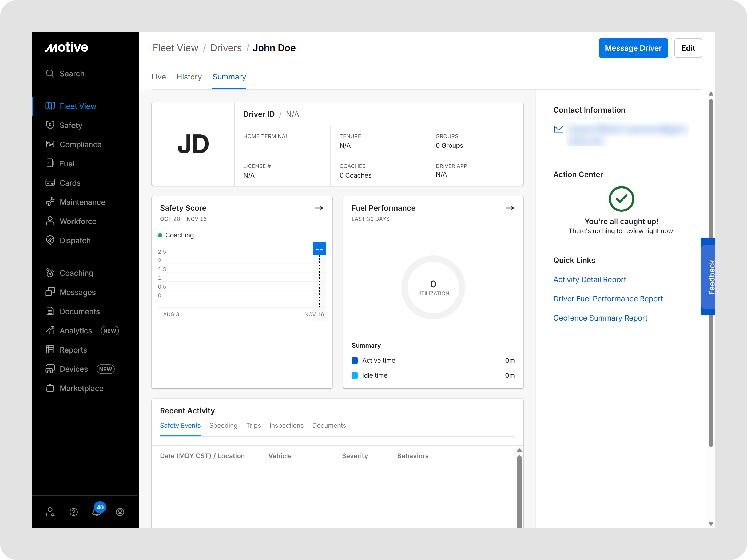The image size is (747, 560).
Task: Open the user profile icon at bottom
Action: point(120,512)
